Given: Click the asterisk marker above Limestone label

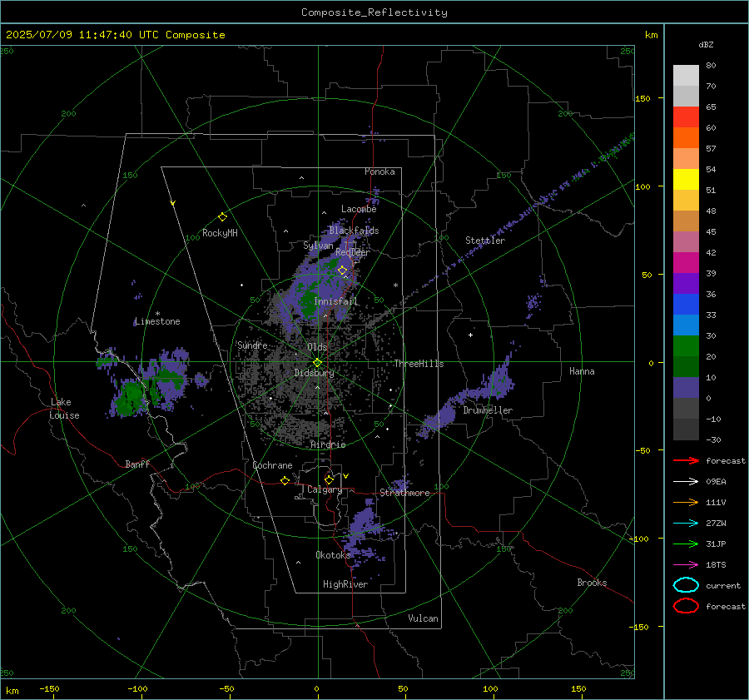Looking at the screenshot, I should pos(157,314).
